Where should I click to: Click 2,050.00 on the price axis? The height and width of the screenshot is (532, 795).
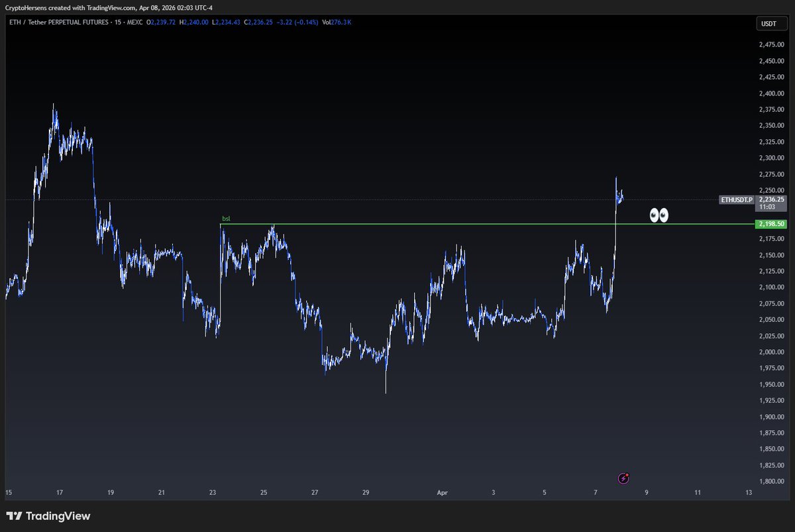(x=771, y=319)
